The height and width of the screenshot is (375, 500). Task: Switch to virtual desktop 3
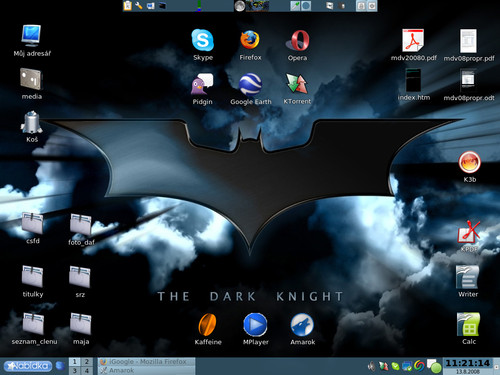click(x=75, y=370)
